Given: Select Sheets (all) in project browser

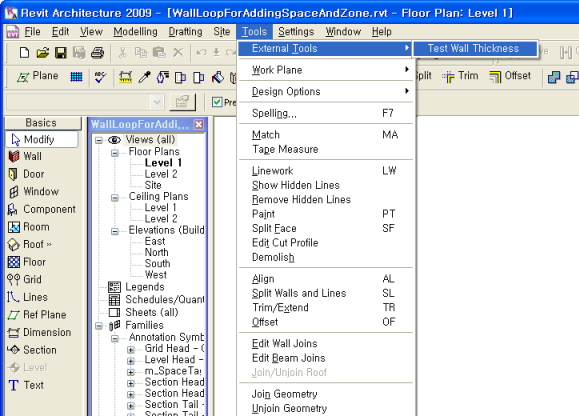Looking at the screenshot, I should coord(152,312).
